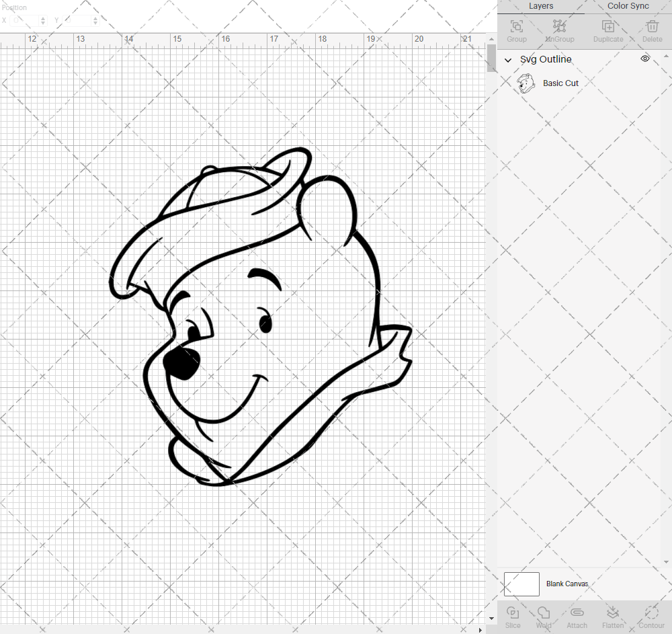Click the Duplicate icon
The width and height of the screenshot is (672, 634).
click(607, 26)
